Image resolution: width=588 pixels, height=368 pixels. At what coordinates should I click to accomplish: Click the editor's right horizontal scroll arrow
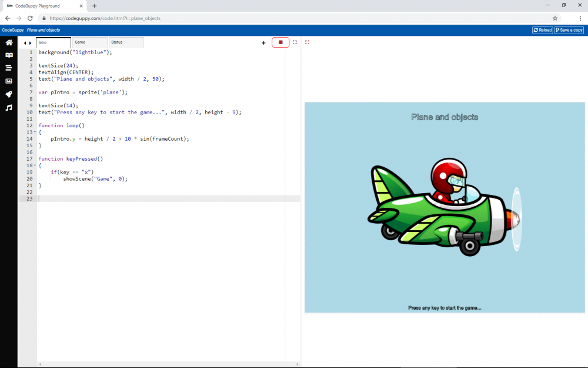point(298,364)
